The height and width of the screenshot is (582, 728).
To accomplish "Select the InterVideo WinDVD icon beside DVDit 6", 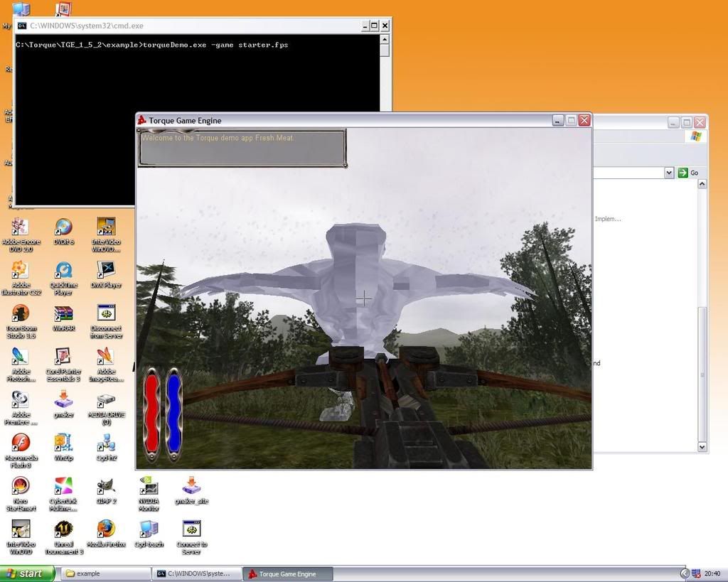I will click(107, 235).
